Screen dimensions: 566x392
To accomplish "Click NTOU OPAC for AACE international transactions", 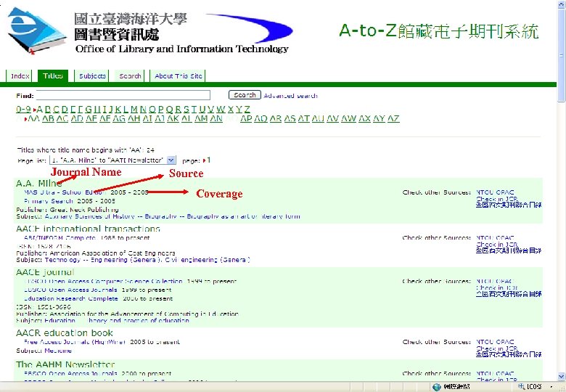I will coord(495,238).
